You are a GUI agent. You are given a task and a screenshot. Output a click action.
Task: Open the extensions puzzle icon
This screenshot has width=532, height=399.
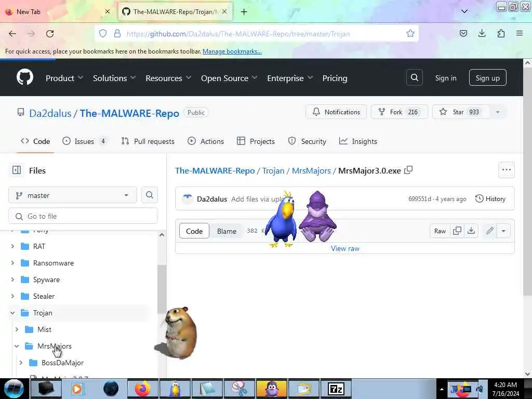[501, 33]
